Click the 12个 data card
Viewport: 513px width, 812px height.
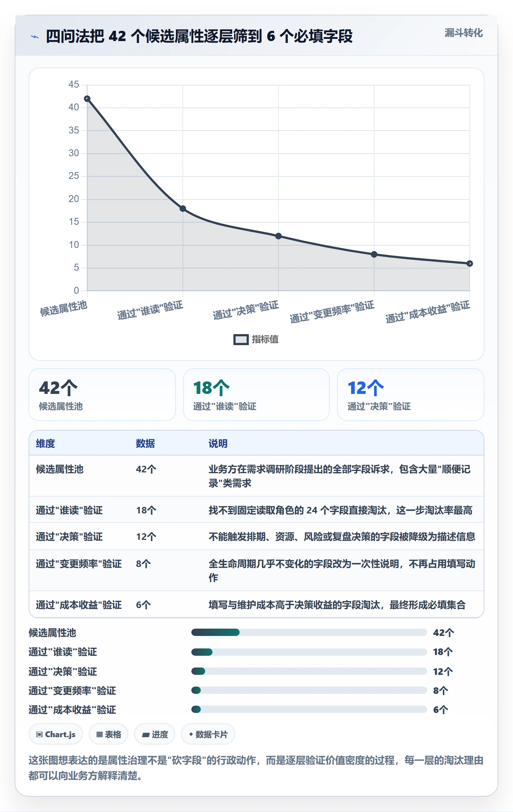(x=411, y=395)
